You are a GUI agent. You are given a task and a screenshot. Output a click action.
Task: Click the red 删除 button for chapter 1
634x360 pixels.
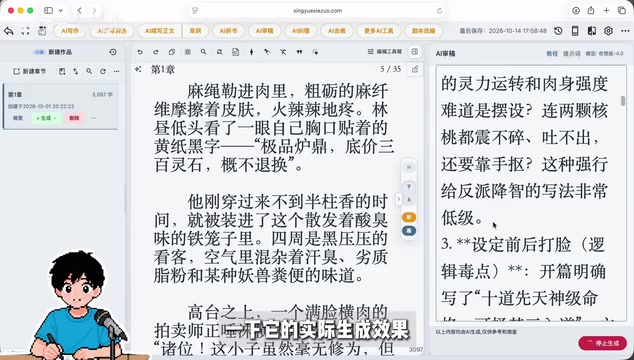pyautogui.click(x=74, y=118)
